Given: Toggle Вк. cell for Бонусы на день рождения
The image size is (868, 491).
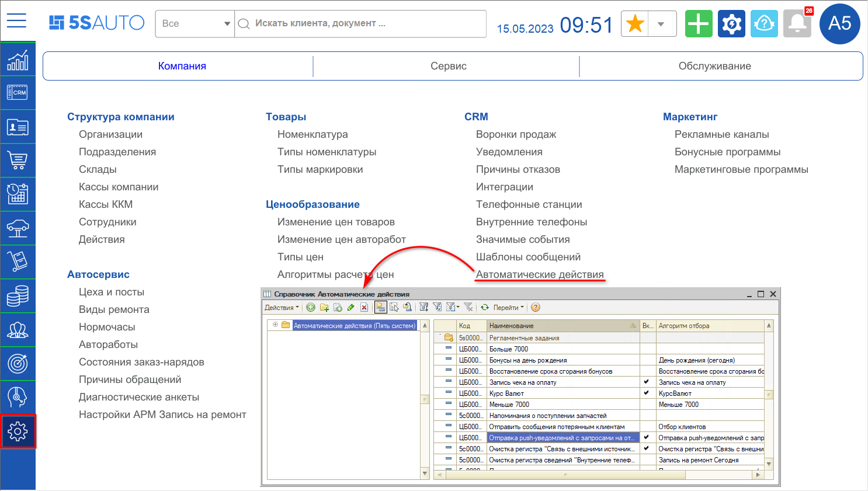Looking at the screenshot, I should click(x=648, y=360).
